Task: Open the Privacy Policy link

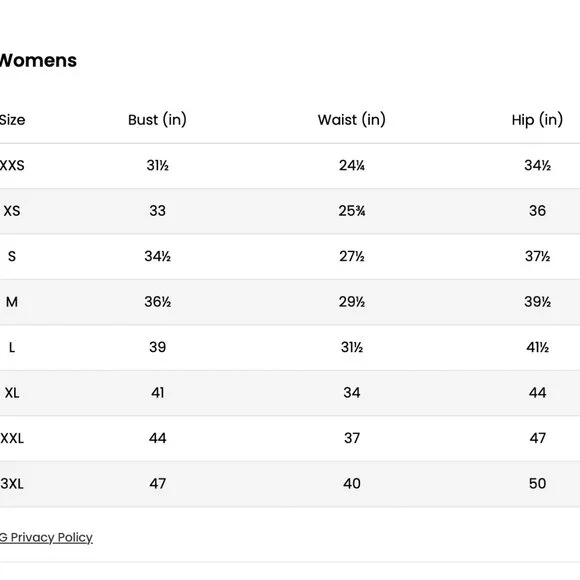Action: click(x=46, y=537)
